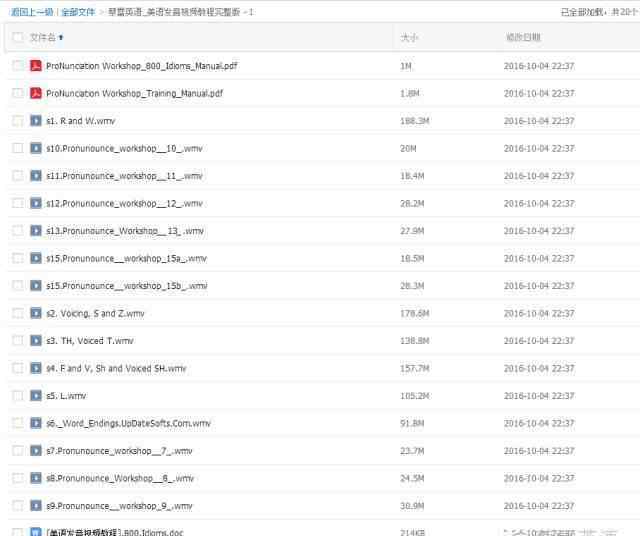The width and height of the screenshot is (640, 536).
Task: Click video icon for s5. L.wmv
Action: [36, 396]
